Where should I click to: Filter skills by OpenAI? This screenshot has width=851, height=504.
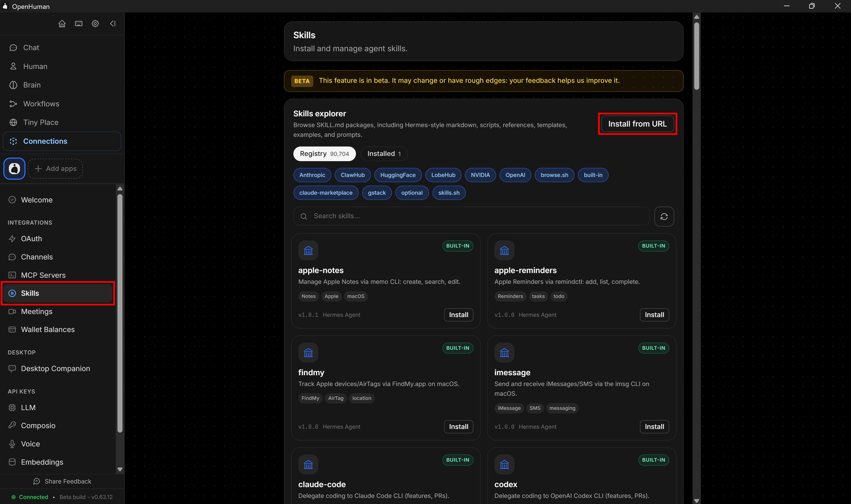click(x=515, y=175)
